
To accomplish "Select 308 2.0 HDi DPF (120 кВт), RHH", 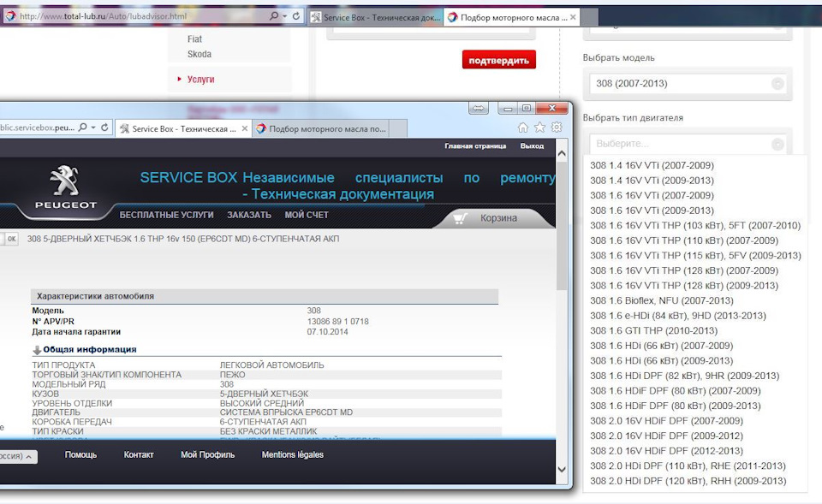I will (x=688, y=481).
